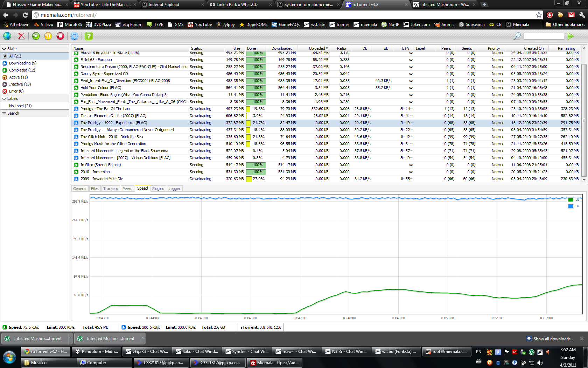The image size is (588, 368).
Task: Show All (21) torrents filter
Action: [x=35, y=56]
